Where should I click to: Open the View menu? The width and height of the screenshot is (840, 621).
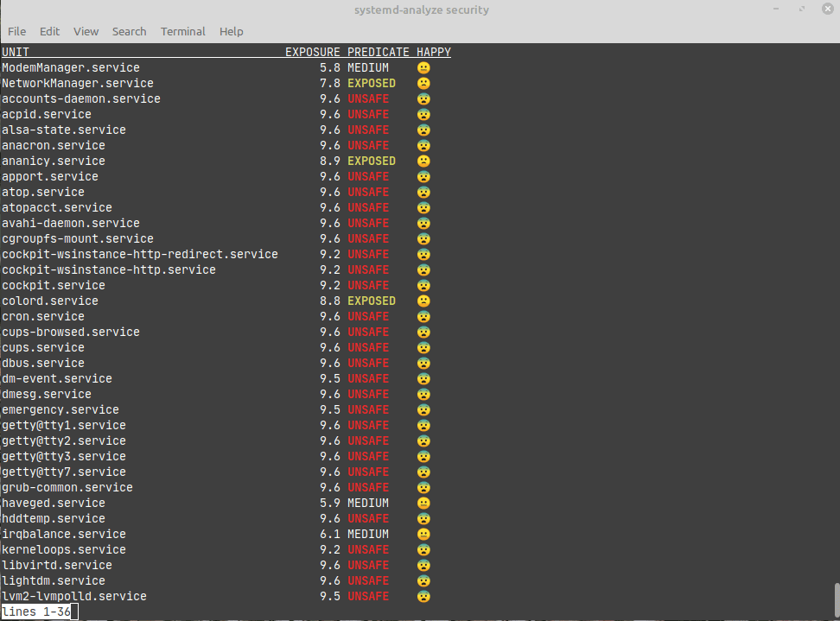pos(86,31)
